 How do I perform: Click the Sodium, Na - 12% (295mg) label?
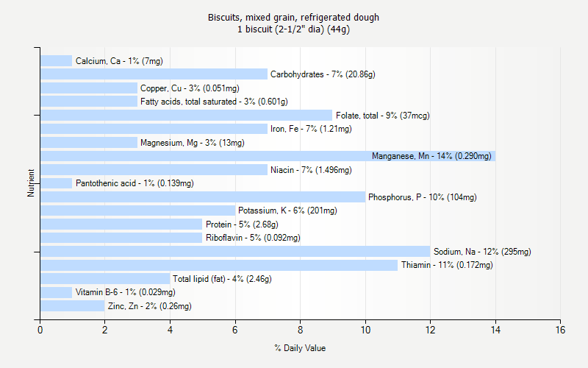482,252
